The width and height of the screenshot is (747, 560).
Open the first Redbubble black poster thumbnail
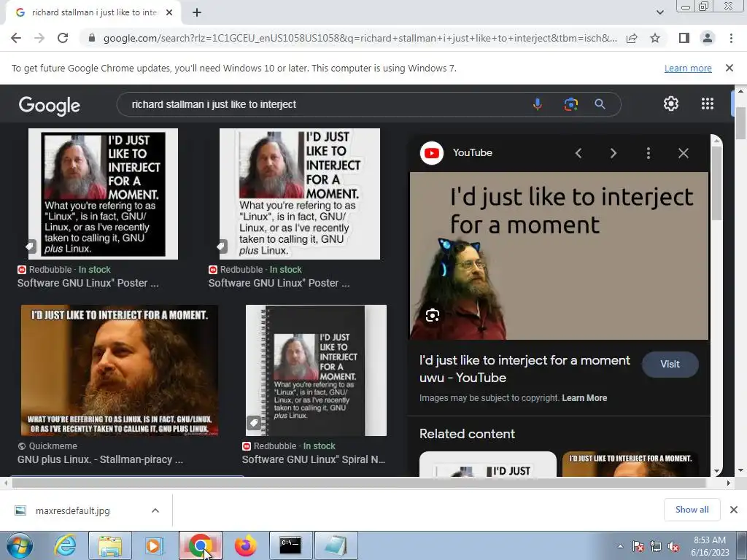pos(103,194)
